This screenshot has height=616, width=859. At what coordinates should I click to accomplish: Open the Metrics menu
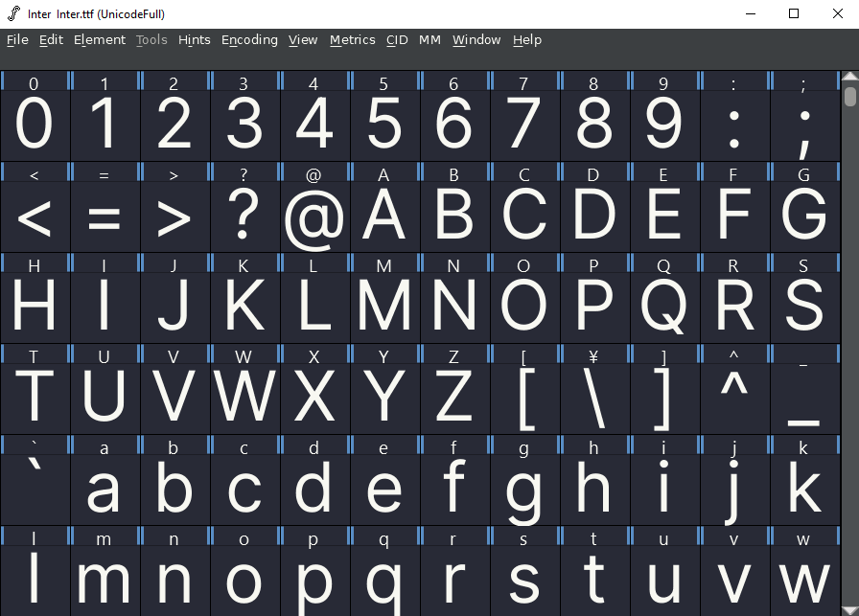(x=352, y=39)
